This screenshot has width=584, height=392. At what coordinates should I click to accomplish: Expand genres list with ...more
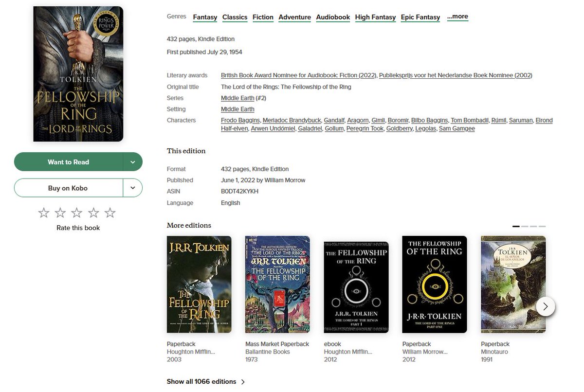[x=457, y=17]
